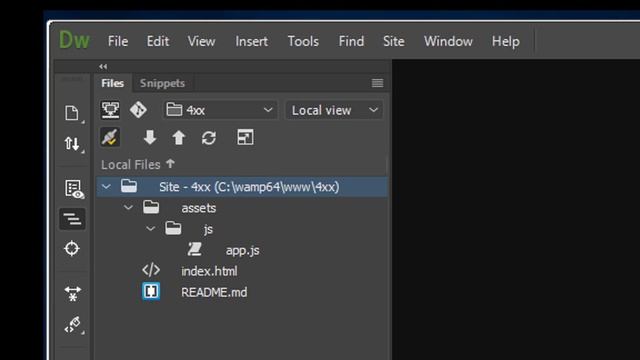Click the Refresh files icon
The height and width of the screenshot is (360, 640).
pos(209,138)
